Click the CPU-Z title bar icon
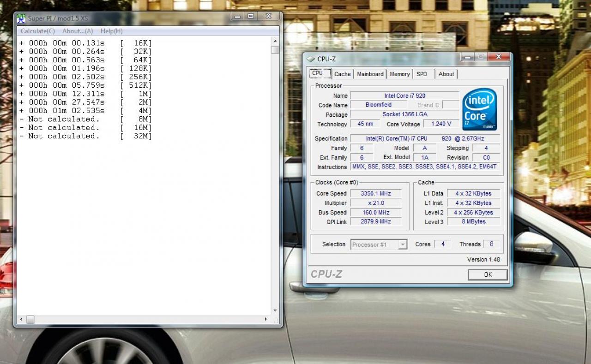 click(x=311, y=59)
